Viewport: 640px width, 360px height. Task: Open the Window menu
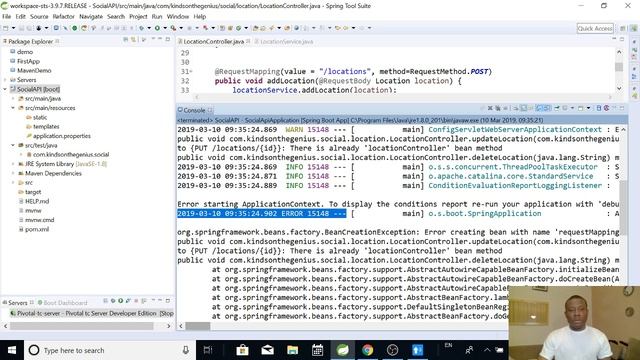[x=178, y=17]
